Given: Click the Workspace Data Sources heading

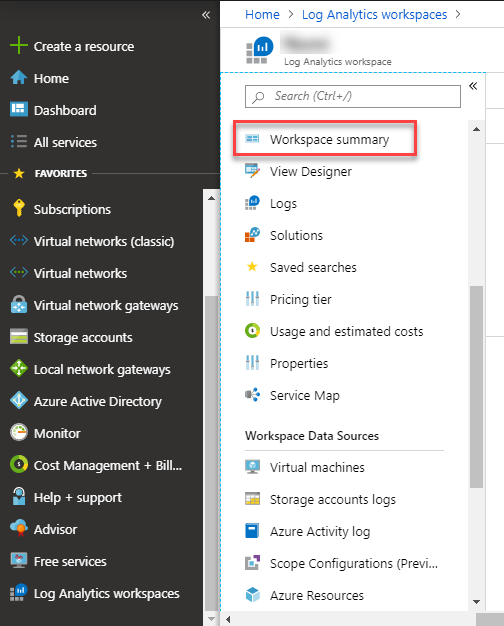Looking at the screenshot, I should pos(312,436).
